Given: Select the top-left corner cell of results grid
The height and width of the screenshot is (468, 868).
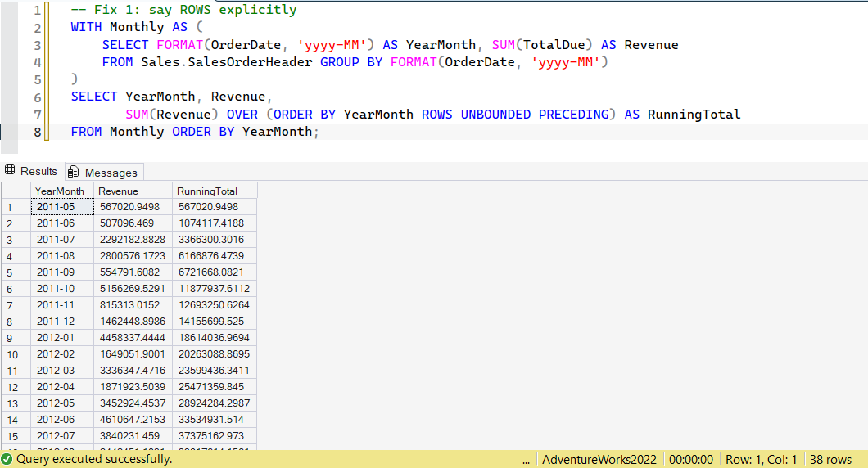Looking at the screenshot, I should point(16,191).
